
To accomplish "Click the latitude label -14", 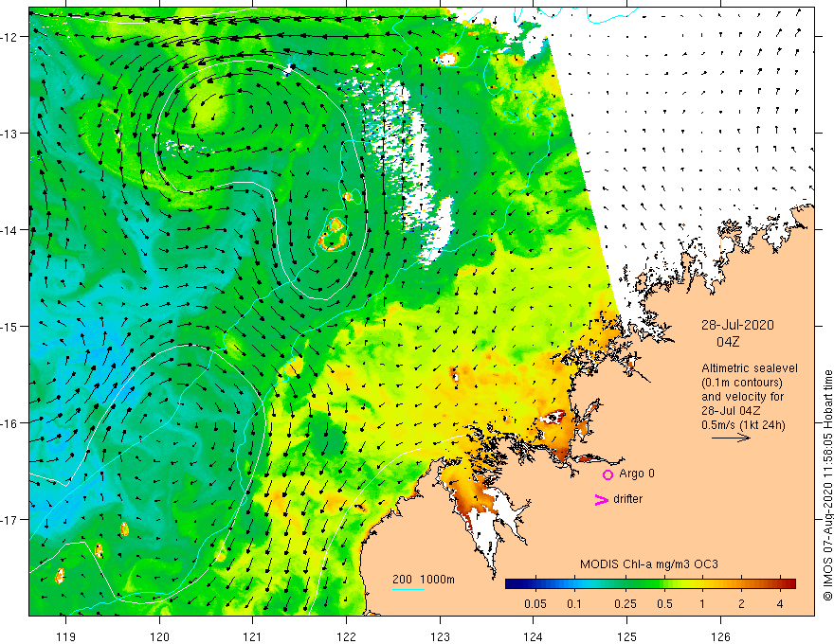I will pos(9,230).
